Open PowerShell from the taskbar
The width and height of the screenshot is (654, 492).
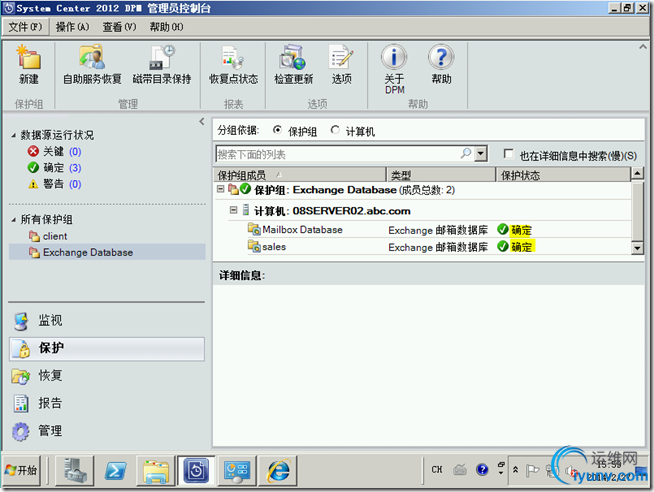click(x=115, y=471)
